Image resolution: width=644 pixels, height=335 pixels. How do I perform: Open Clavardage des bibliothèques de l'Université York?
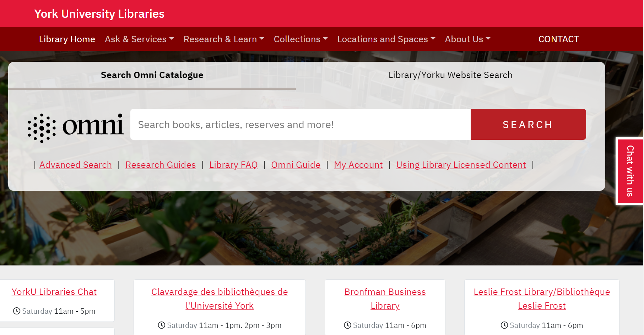click(220, 299)
